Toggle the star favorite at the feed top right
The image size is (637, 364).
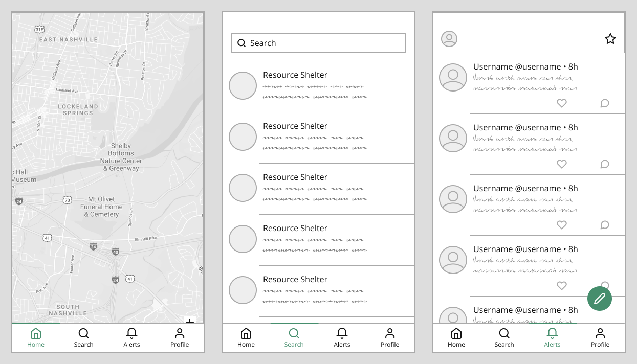pyautogui.click(x=610, y=38)
